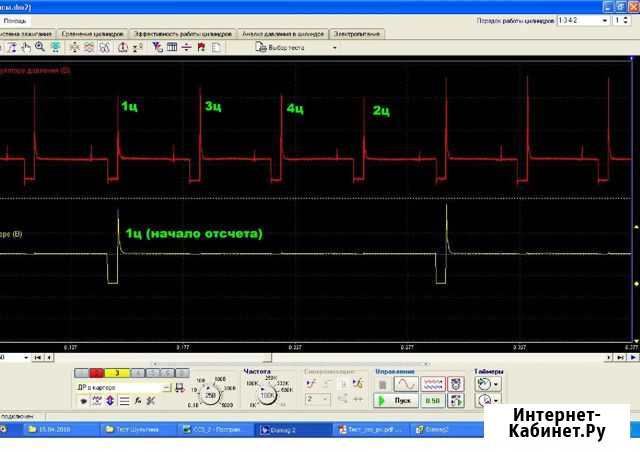Click the gray stop button in Управление
The image size is (640, 452).
click(x=382, y=384)
